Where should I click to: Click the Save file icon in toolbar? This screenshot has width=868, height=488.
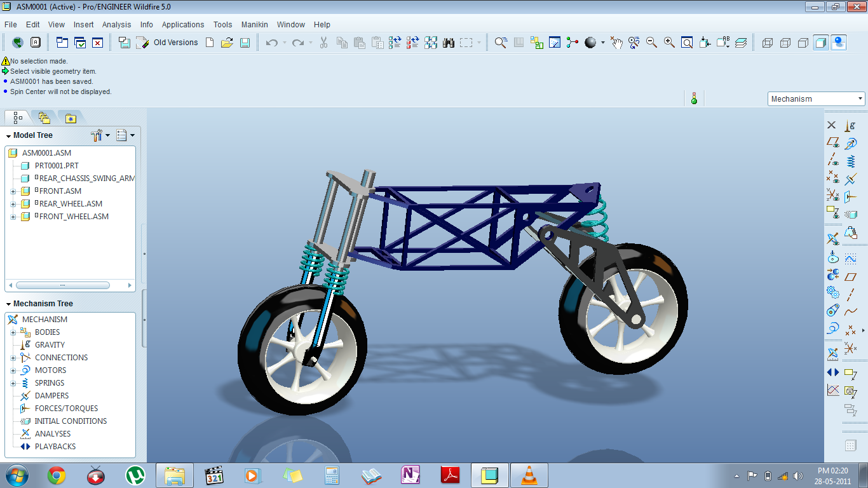245,43
